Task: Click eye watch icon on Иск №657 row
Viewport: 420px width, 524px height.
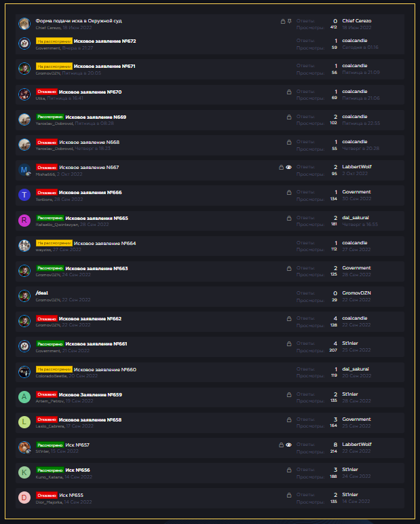Action: (x=288, y=445)
